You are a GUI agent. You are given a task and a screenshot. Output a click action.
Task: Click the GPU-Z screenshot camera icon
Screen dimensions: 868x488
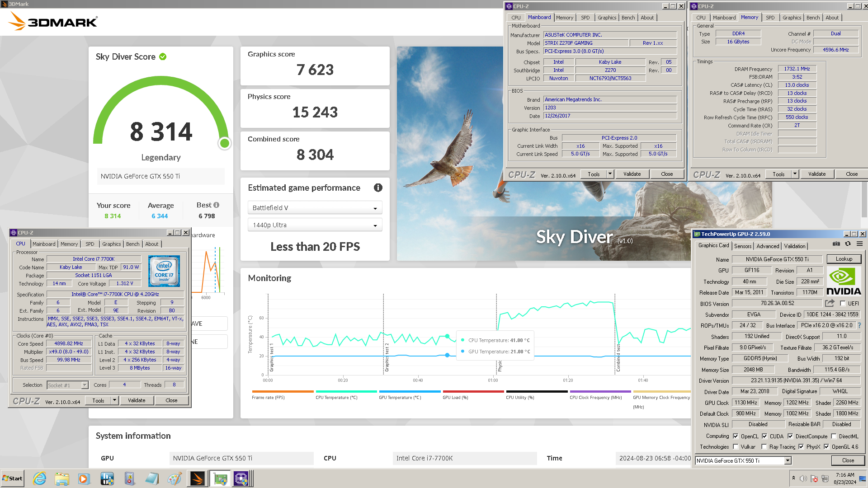[836, 244]
